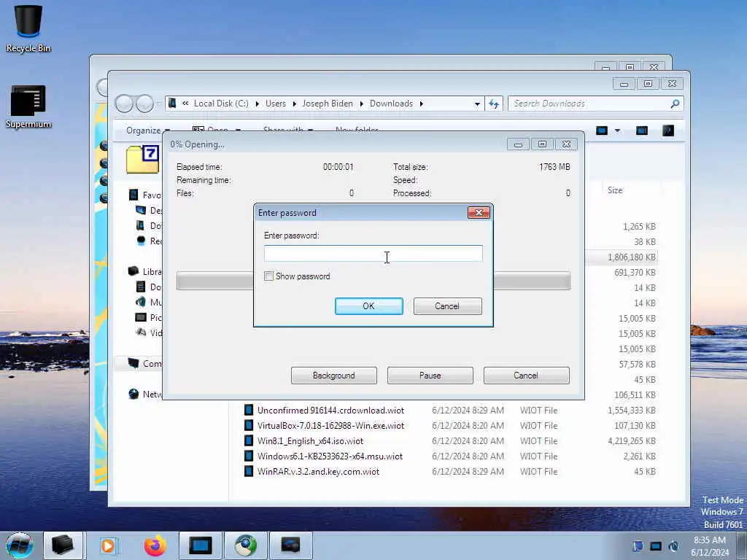This screenshot has width=747, height=560.
Task: Click the Explorer back navigation button
Action: tap(124, 104)
